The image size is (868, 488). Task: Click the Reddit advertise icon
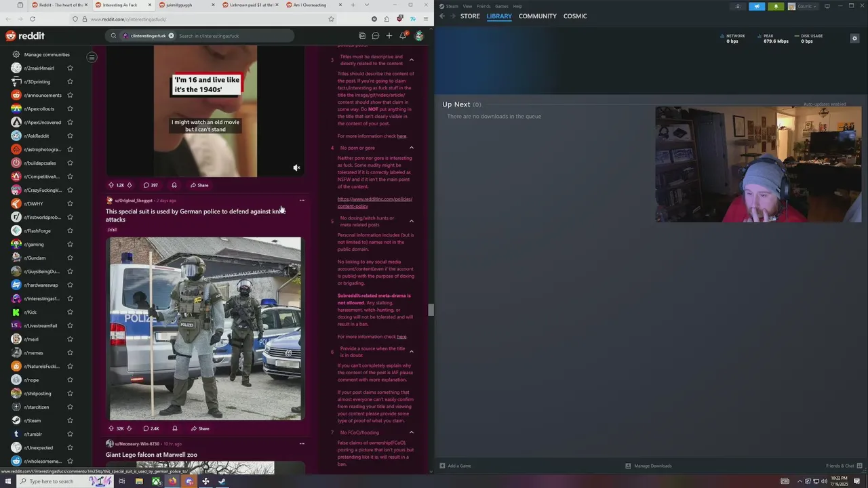pyautogui.click(x=362, y=36)
